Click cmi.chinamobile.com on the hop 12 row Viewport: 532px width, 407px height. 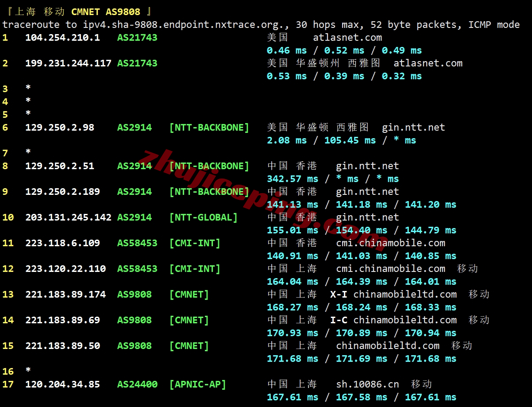(390, 269)
